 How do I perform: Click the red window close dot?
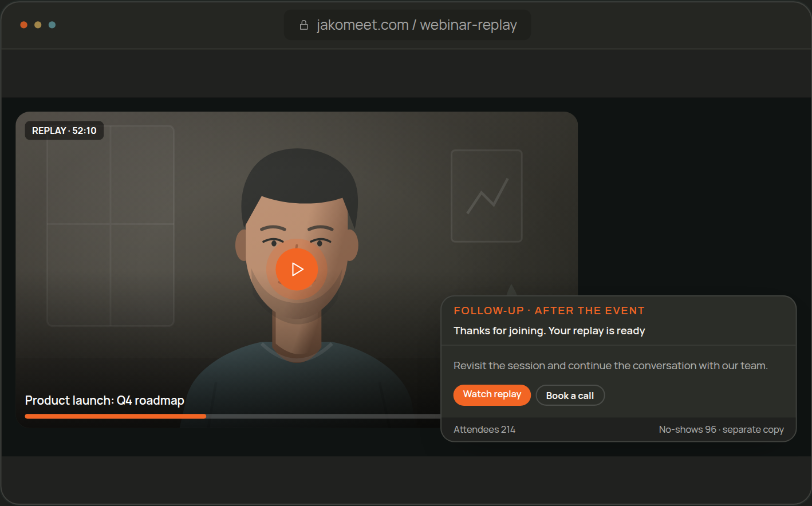click(x=23, y=25)
